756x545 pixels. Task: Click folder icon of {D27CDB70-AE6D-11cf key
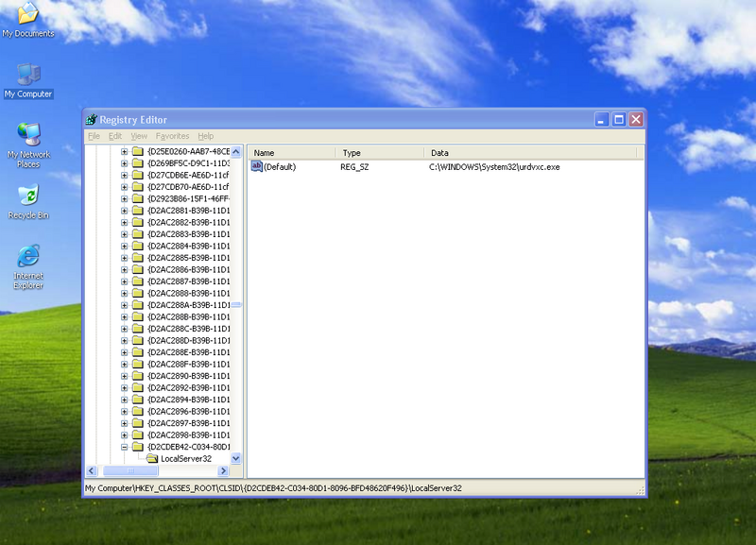138,186
